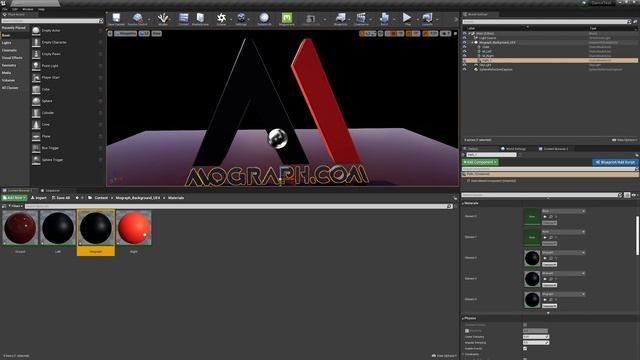
Task: Select the Cube shape icon
Action: pos(36,89)
